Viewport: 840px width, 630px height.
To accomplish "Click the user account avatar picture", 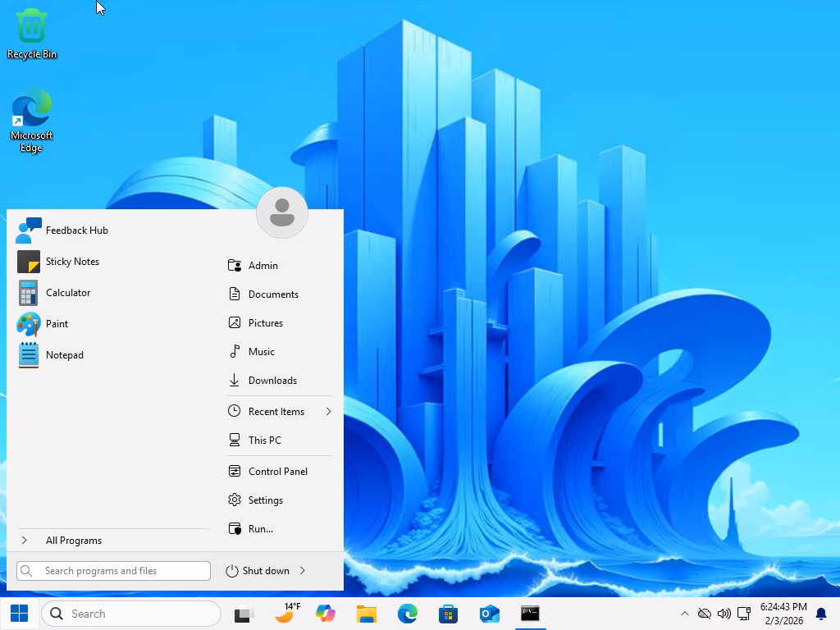I will point(281,212).
